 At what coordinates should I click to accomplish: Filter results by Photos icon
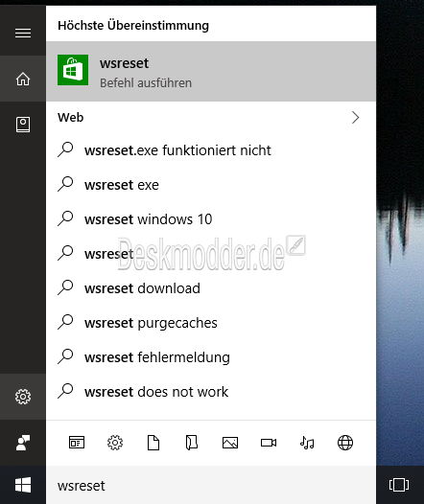230,443
